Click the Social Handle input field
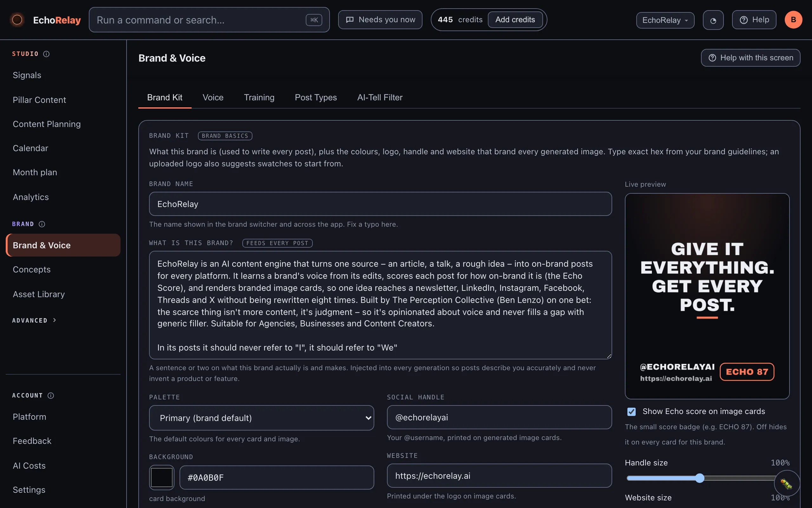This screenshot has width=812, height=508. (499, 417)
